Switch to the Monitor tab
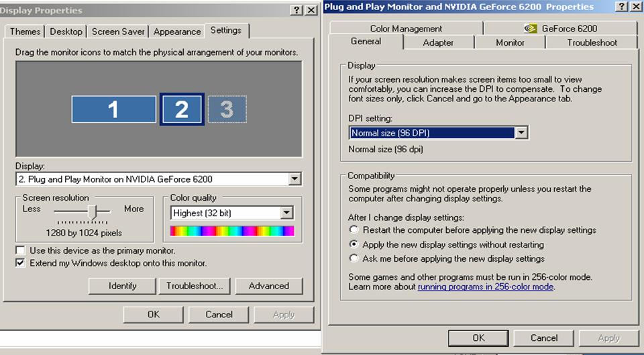 click(x=510, y=43)
